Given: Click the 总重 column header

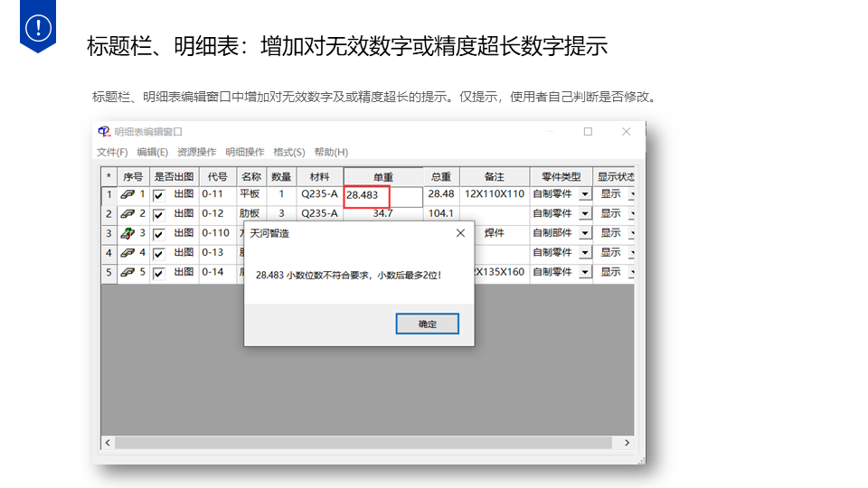Looking at the screenshot, I should 441,177.
